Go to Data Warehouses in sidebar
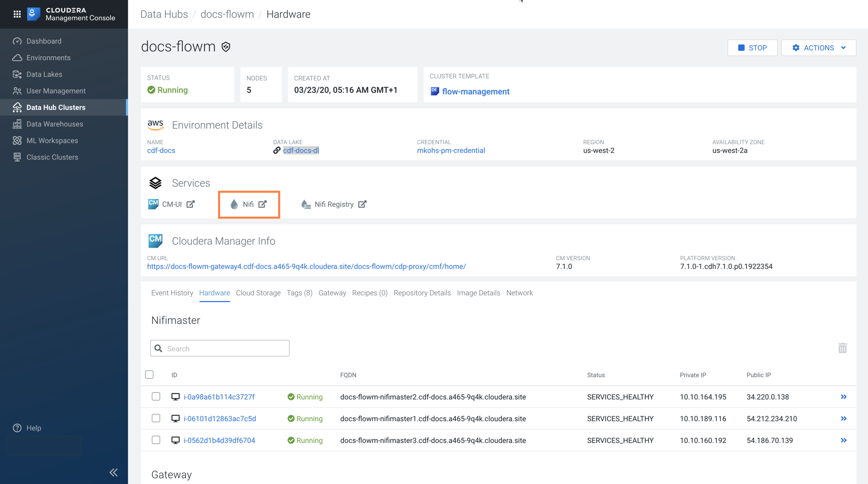The width and height of the screenshot is (868, 484). click(x=54, y=124)
